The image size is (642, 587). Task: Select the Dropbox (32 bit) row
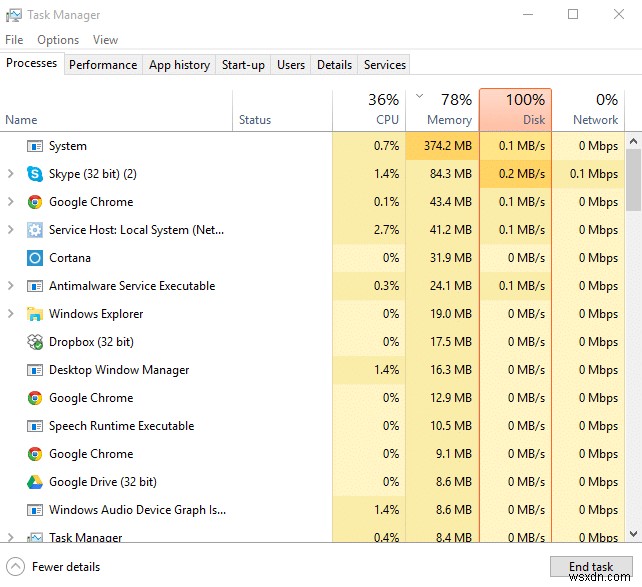tap(312, 342)
